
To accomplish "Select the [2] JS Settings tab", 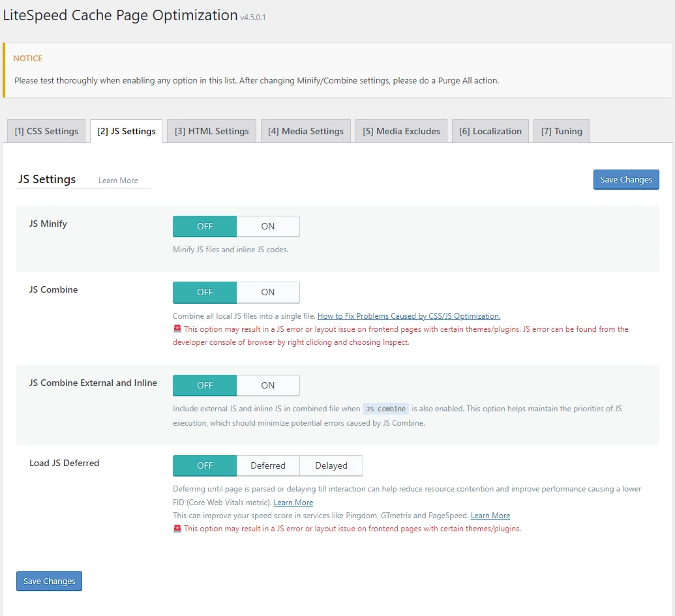I will point(126,131).
